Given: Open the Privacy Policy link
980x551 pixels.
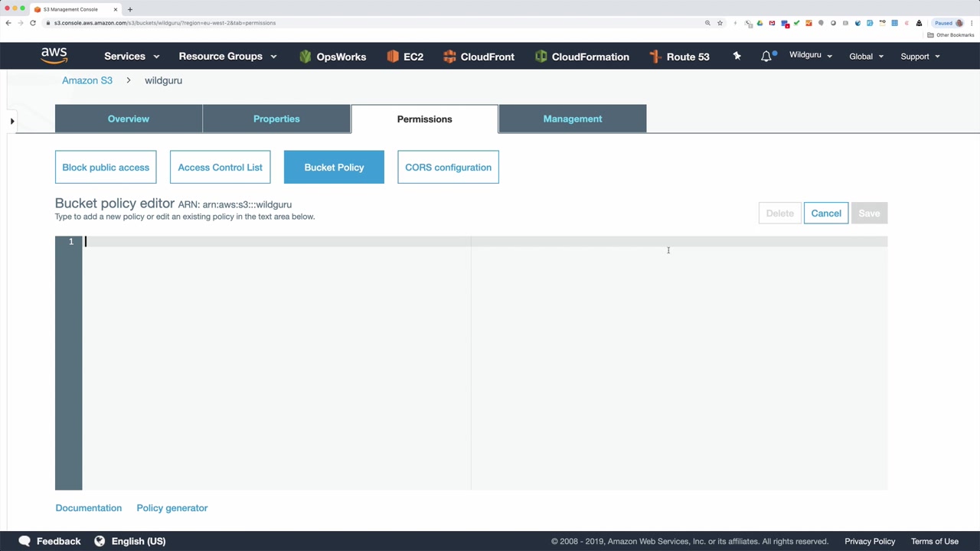Looking at the screenshot, I should (870, 541).
